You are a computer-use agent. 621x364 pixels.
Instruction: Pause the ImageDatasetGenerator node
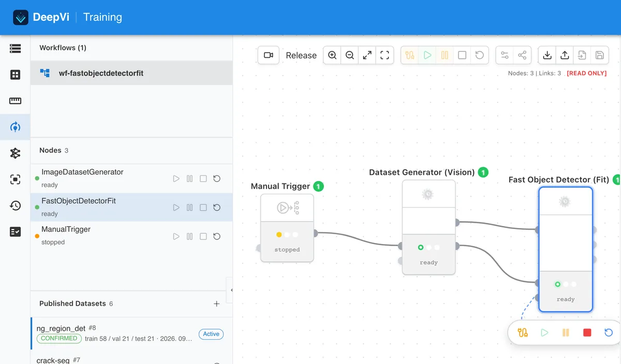[189, 179]
